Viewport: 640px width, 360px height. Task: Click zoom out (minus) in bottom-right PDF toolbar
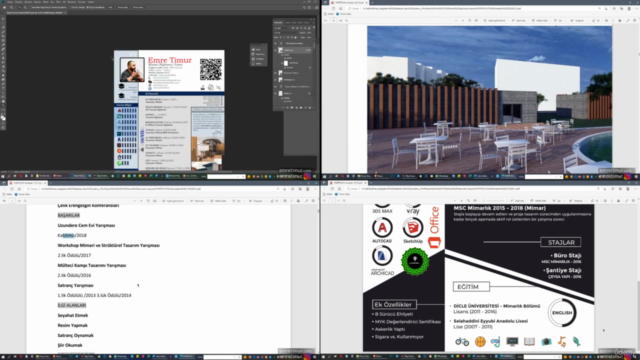(455, 201)
